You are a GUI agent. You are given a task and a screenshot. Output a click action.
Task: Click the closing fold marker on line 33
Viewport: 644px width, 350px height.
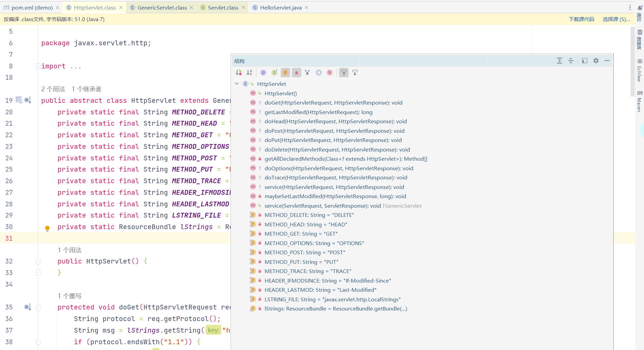click(x=38, y=272)
